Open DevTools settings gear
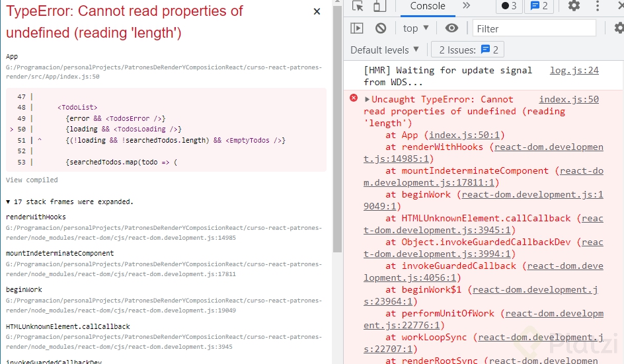The image size is (624, 364). [x=574, y=6]
